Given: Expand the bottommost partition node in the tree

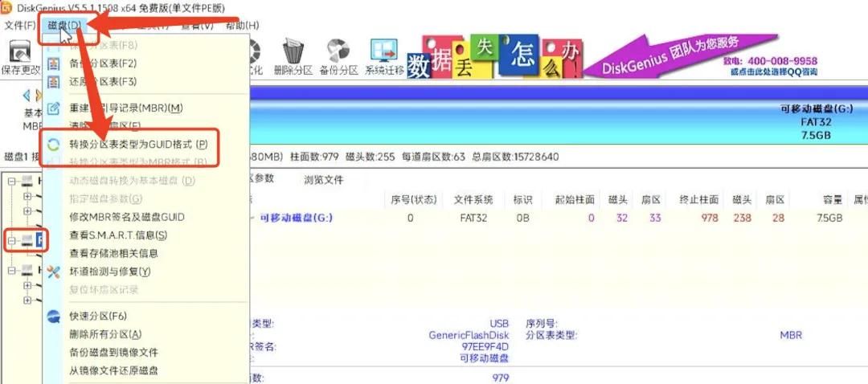Looking at the screenshot, I should click(x=27, y=300).
